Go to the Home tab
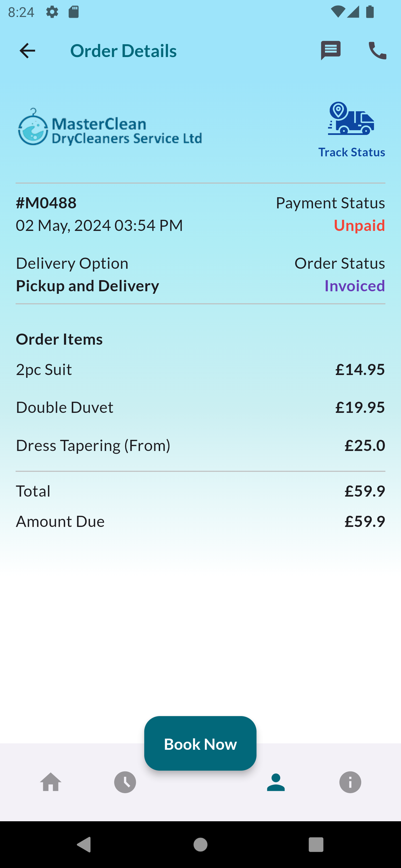The width and height of the screenshot is (401, 868). [51, 782]
